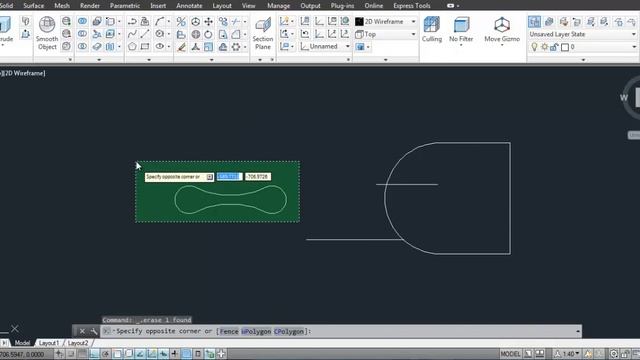This screenshot has height=360, width=640.
Task: Click the ViewCube West face label
Action: 624,98
